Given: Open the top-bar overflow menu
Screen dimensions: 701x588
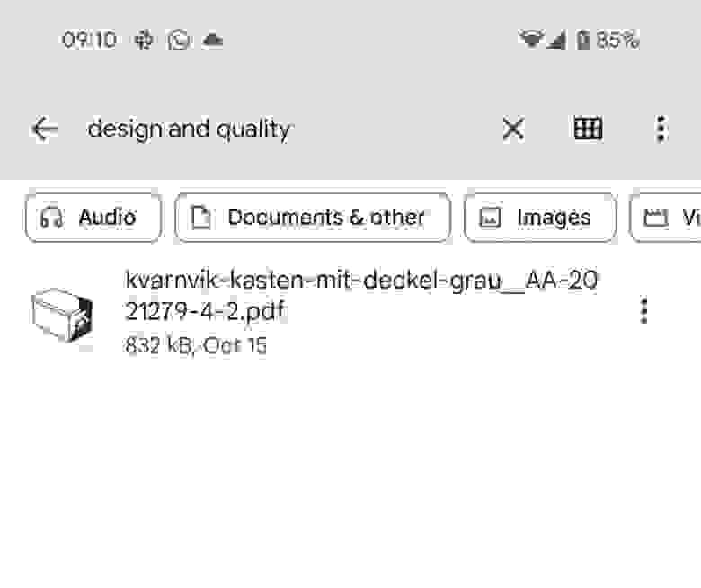Looking at the screenshot, I should click(661, 129).
